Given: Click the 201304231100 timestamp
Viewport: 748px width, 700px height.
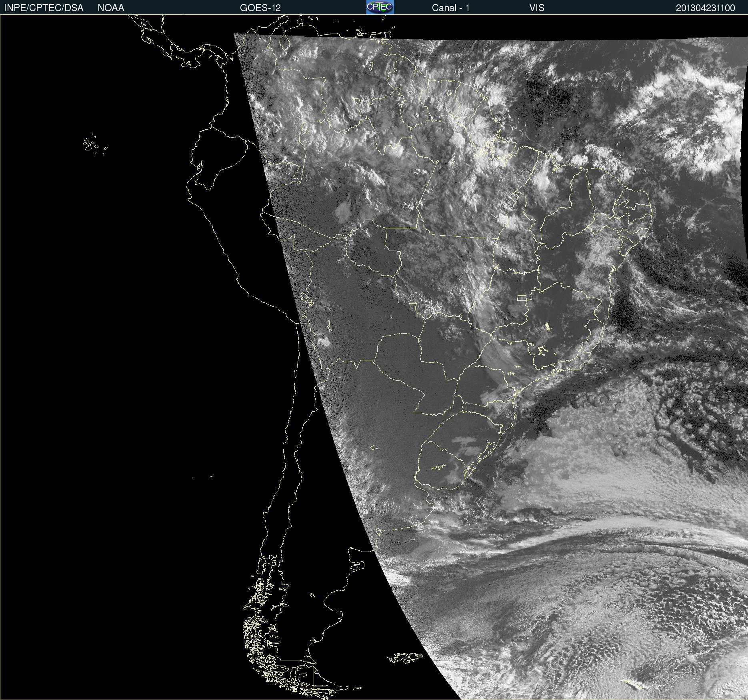Looking at the screenshot, I should click(705, 8).
